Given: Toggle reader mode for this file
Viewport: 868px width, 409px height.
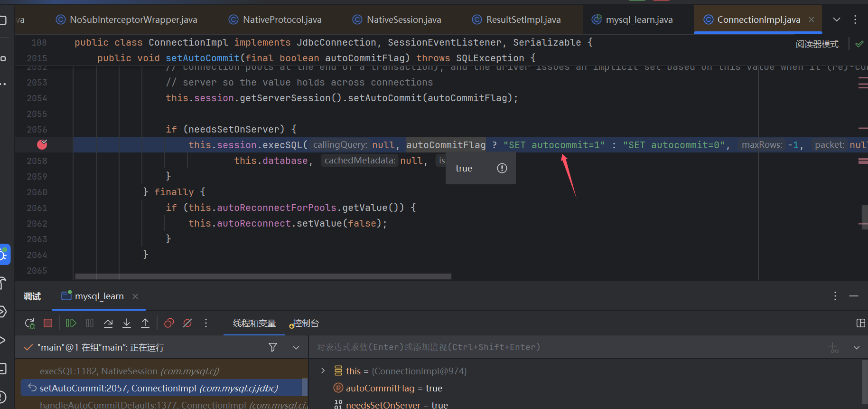Looking at the screenshot, I should (817, 44).
